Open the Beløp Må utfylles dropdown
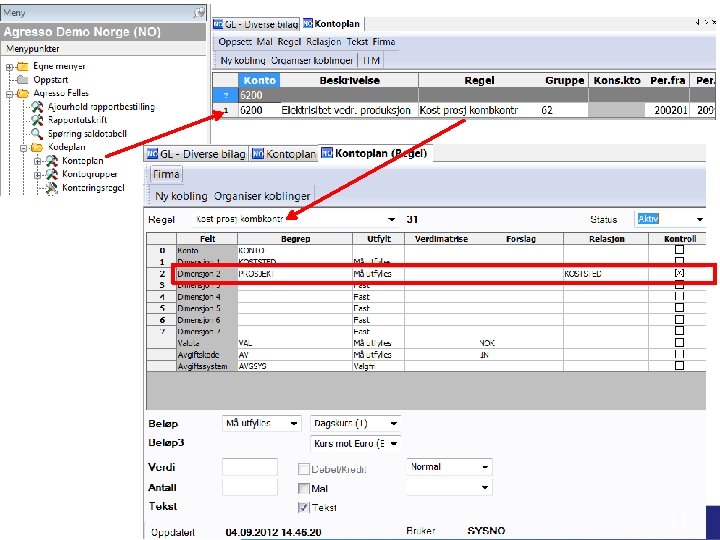This screenshot has height=540, width=720. [x=293, y=423]
